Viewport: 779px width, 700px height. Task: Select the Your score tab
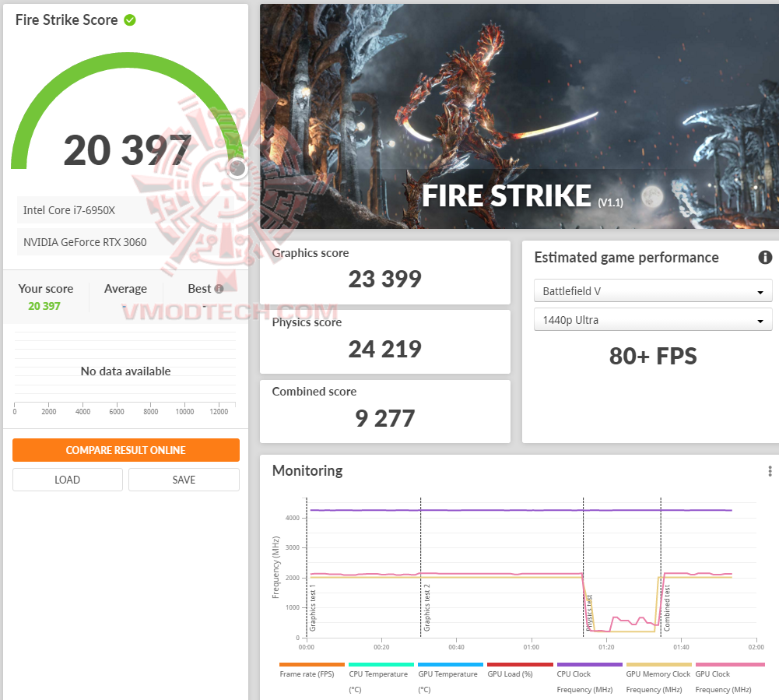46,288
